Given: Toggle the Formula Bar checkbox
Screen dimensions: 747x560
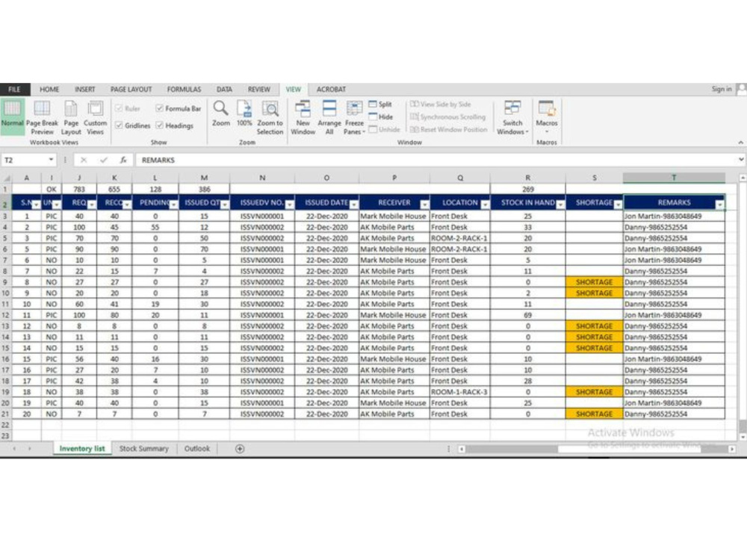Looking at the screenshot, I should [x=160, y=108].
